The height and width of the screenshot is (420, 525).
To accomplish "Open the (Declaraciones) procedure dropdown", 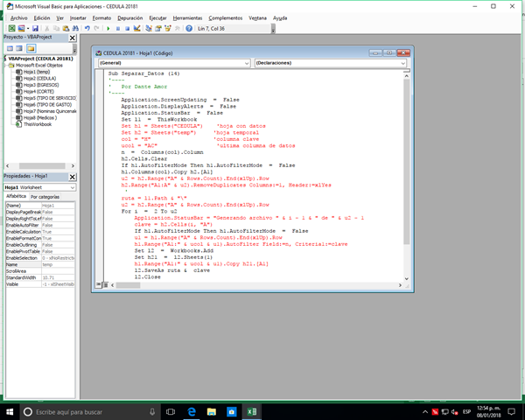I will (403, 63).
